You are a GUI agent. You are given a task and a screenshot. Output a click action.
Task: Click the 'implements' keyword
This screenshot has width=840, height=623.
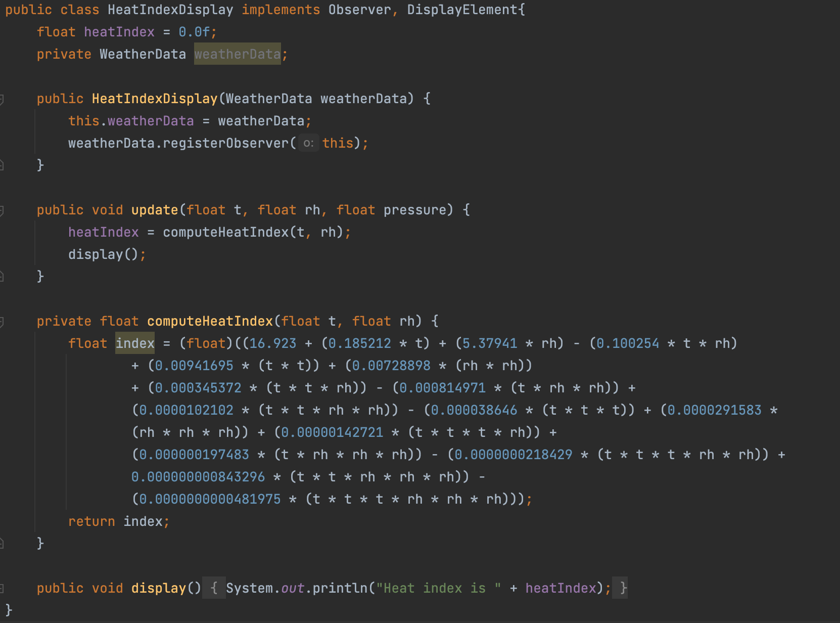coord(281,10)
